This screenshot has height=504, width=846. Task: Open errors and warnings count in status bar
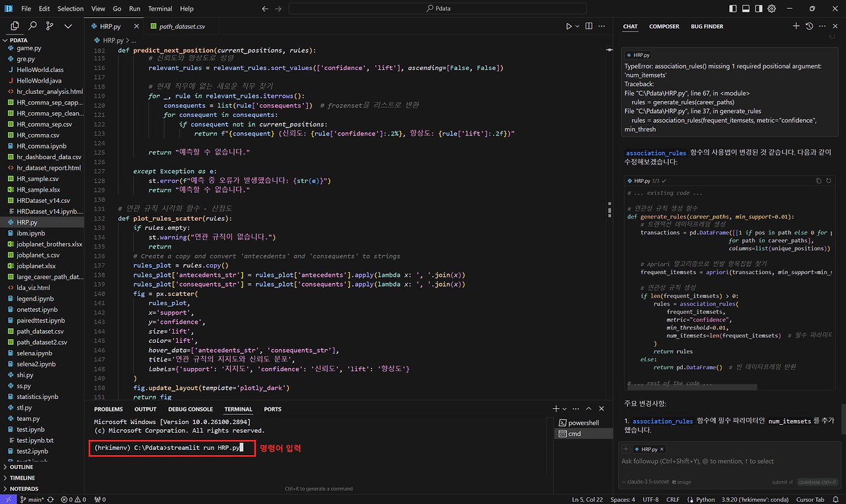click(x=75, y=499)
